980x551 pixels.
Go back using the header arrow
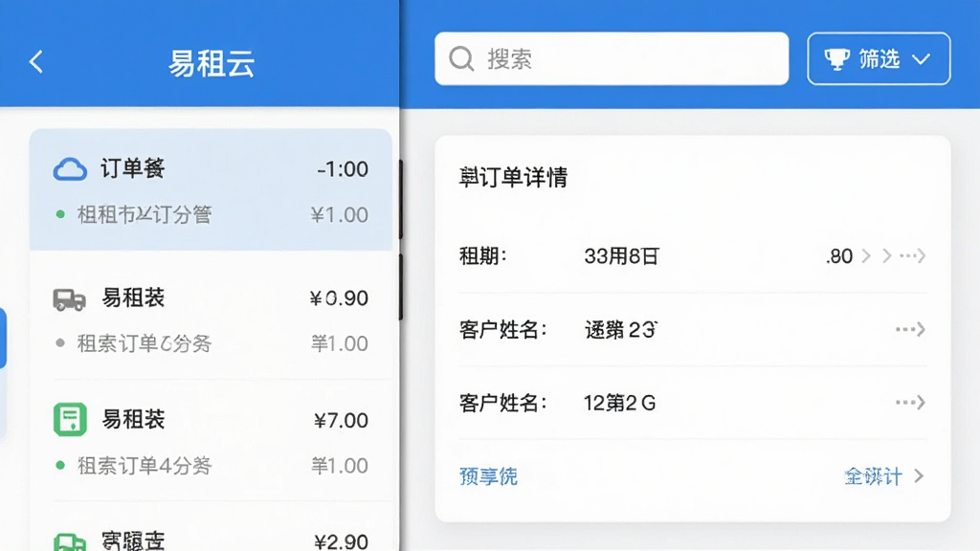coord(36,62)
